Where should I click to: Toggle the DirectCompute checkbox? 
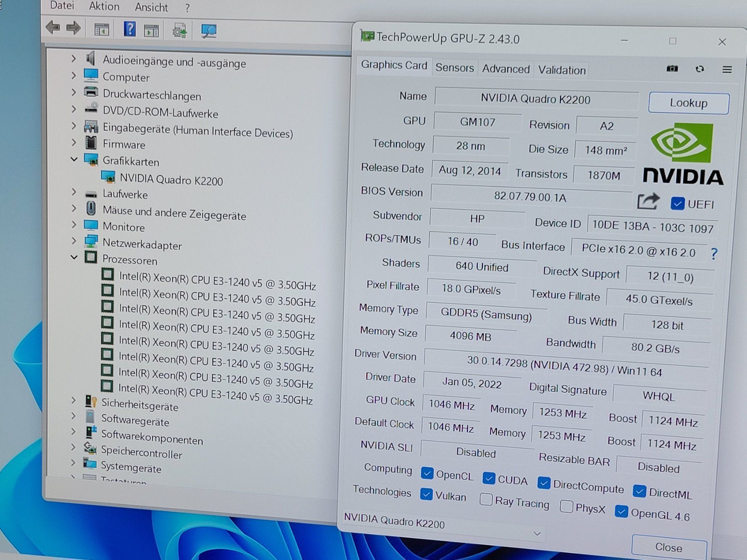(544, 482)
